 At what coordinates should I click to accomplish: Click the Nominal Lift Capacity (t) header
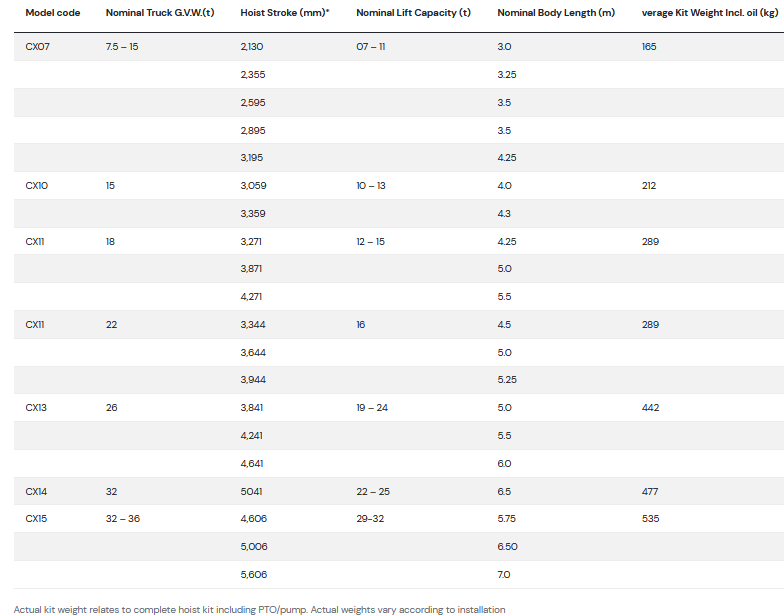point(413,12)
